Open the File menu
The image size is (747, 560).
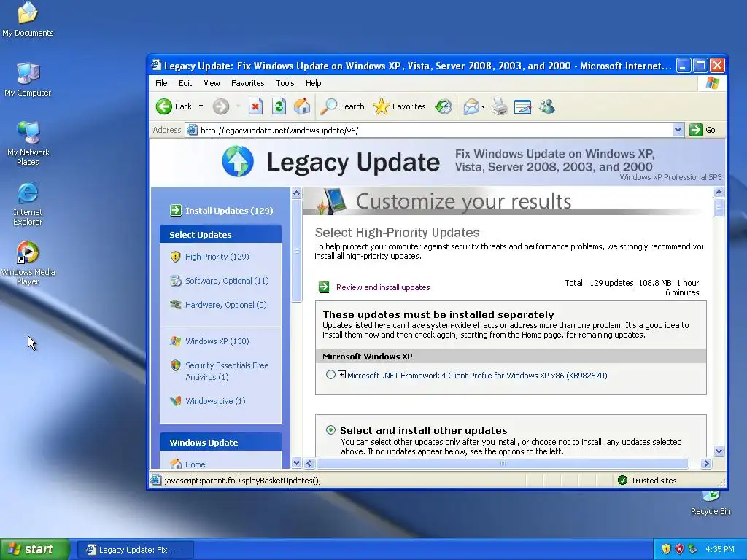(x=161, y=83)
